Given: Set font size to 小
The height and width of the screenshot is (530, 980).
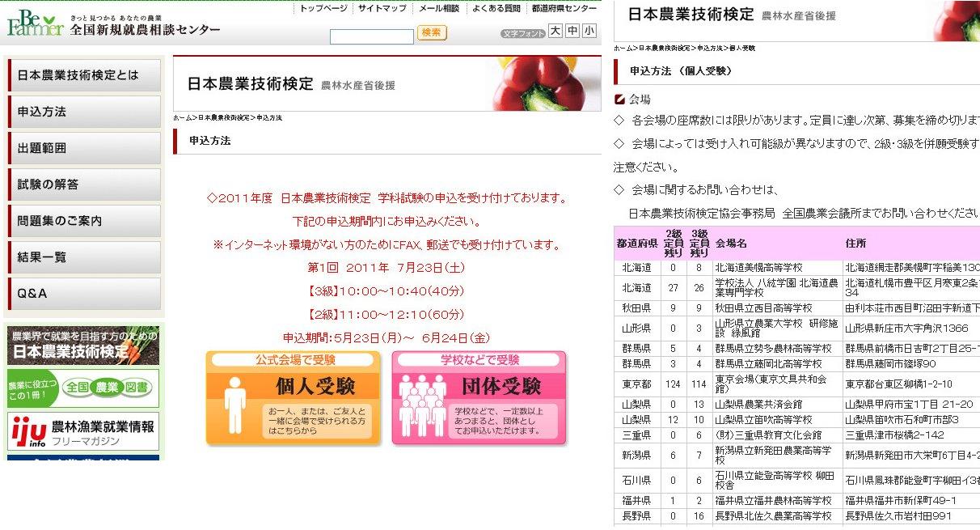Looking at the screenshot, I should click(589, 31).
